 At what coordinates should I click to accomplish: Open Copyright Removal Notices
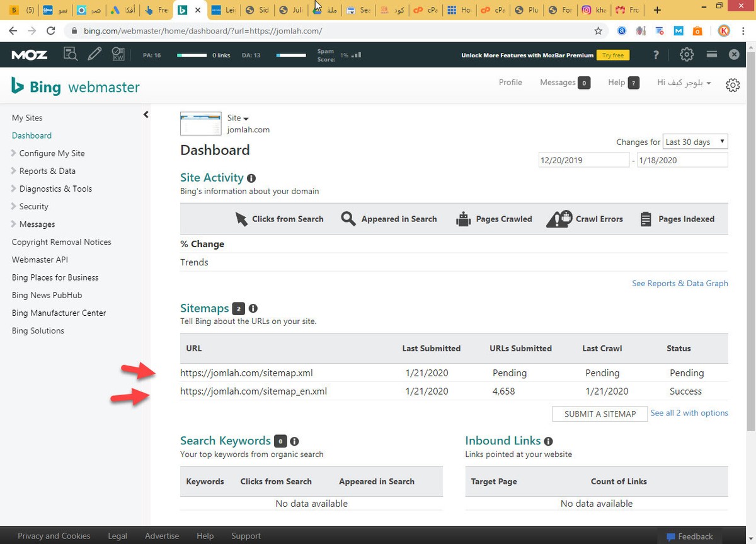pyautogui.click(x=61, y=242)
